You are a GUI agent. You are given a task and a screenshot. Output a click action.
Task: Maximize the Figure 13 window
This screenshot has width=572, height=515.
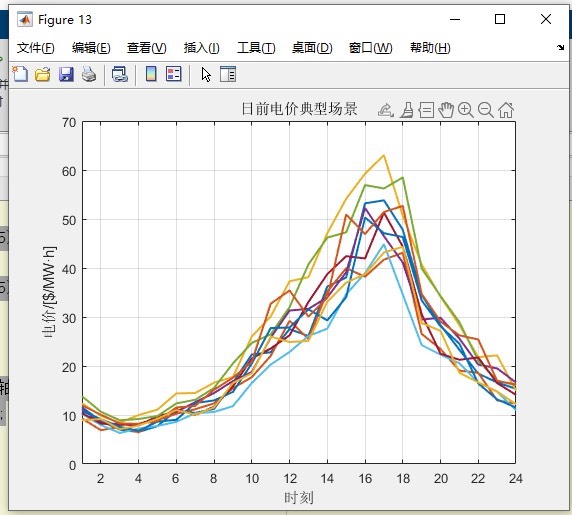pos(500,19)
